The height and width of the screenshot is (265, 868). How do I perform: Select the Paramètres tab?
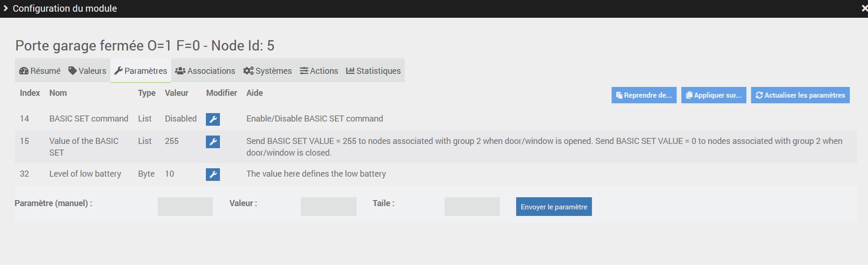[x=141, y=71]
